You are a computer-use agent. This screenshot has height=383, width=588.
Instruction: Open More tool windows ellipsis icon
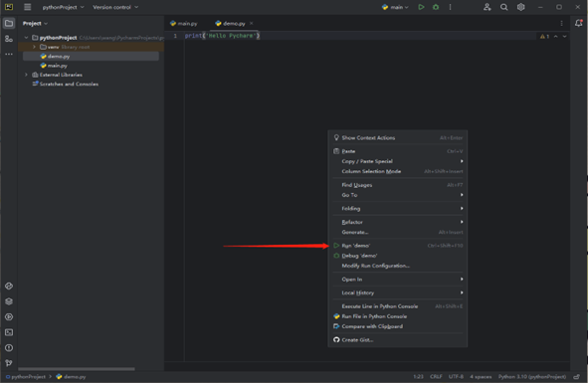click(9, 54)
